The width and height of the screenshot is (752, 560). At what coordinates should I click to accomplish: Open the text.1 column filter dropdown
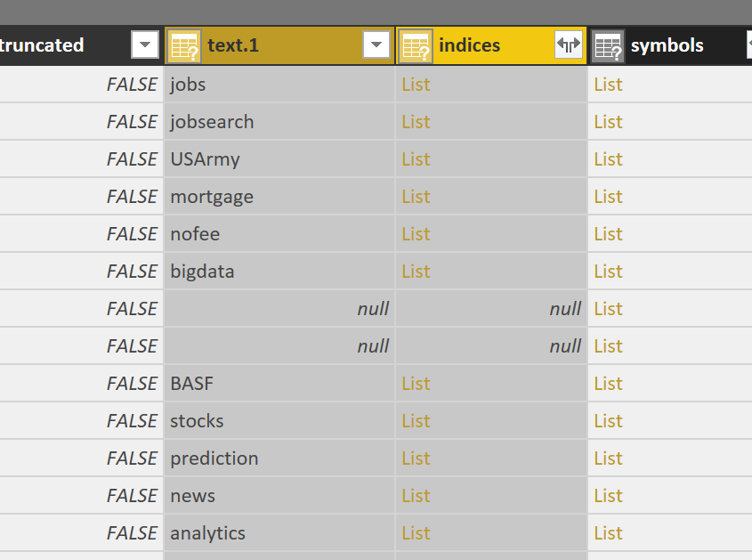pos(376,45)
